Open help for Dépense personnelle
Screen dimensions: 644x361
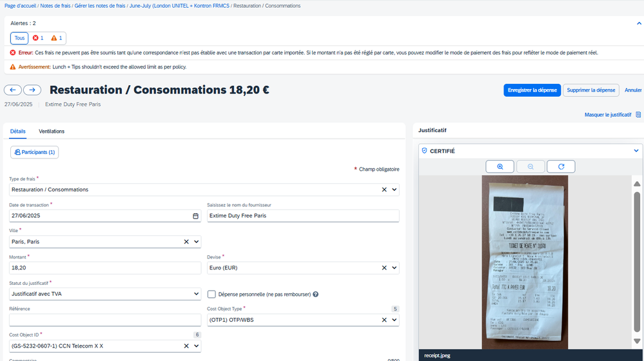[x=315, y=294]
